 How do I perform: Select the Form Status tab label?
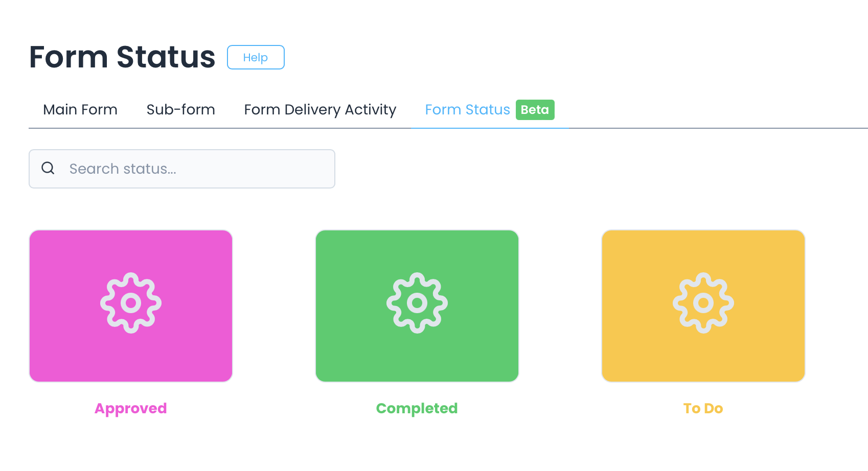click(467, 110)
